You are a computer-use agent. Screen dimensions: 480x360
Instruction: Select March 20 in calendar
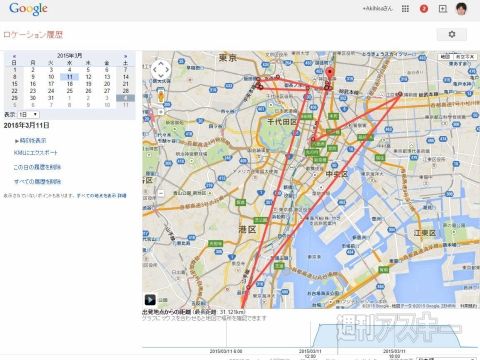pyautogui.click(x=107, y=84)
